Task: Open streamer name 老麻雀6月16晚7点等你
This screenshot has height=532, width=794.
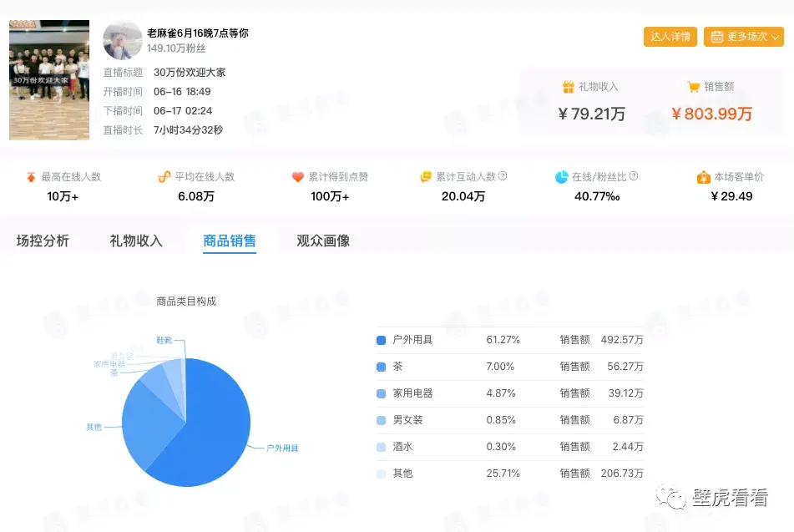Action: coord(198,33)
